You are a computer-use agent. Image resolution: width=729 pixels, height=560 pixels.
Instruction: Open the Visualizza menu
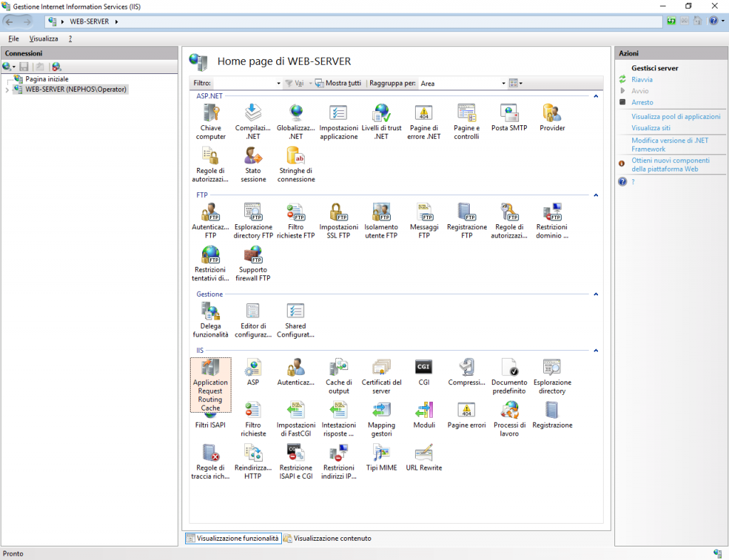point(43,38)
